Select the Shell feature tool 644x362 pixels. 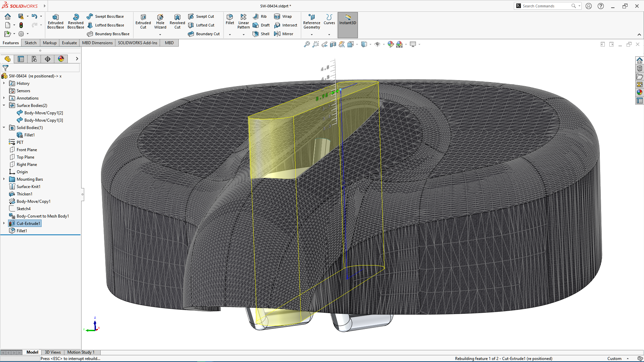click(261, 34)
